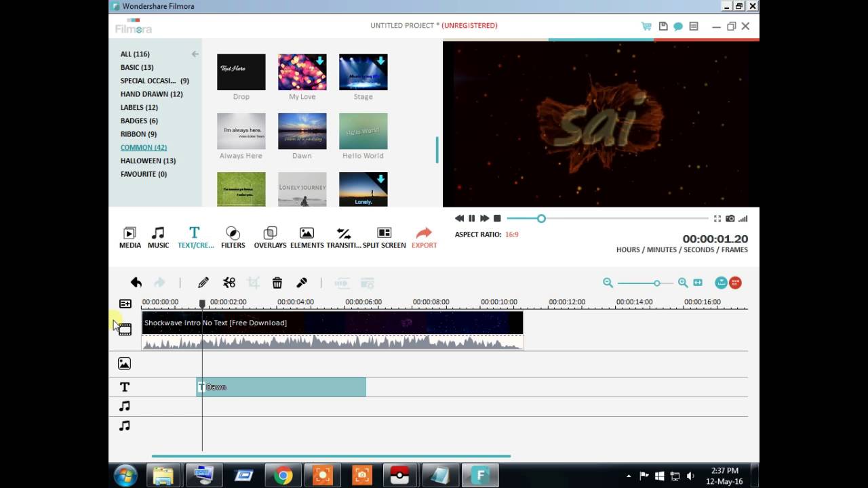Select the HAND DRAWN (12) category
Image resolution: width=868 pixels, height=488 pixels.
pyautogui.click(x=152, y=94)
